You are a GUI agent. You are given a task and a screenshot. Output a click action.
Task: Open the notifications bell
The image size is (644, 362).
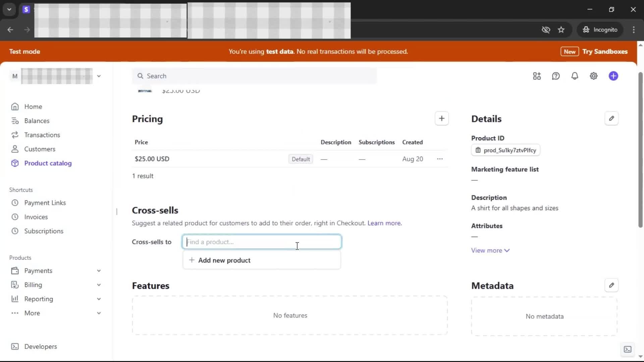point(575,76)
